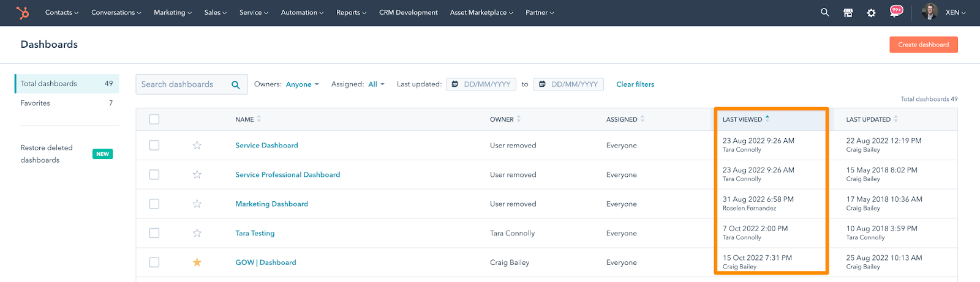Open the settings gear icon

click(x=871, y=12)
